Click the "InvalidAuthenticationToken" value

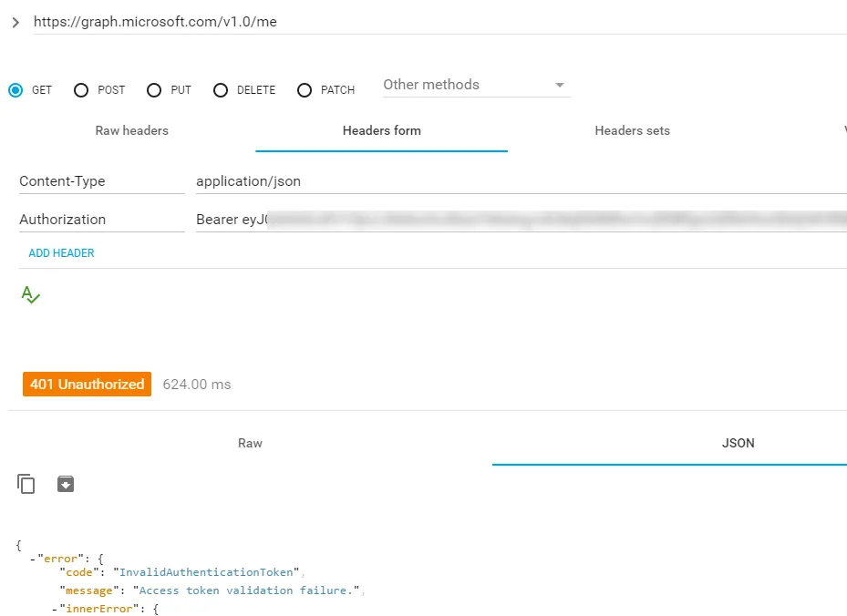point(206,572)
